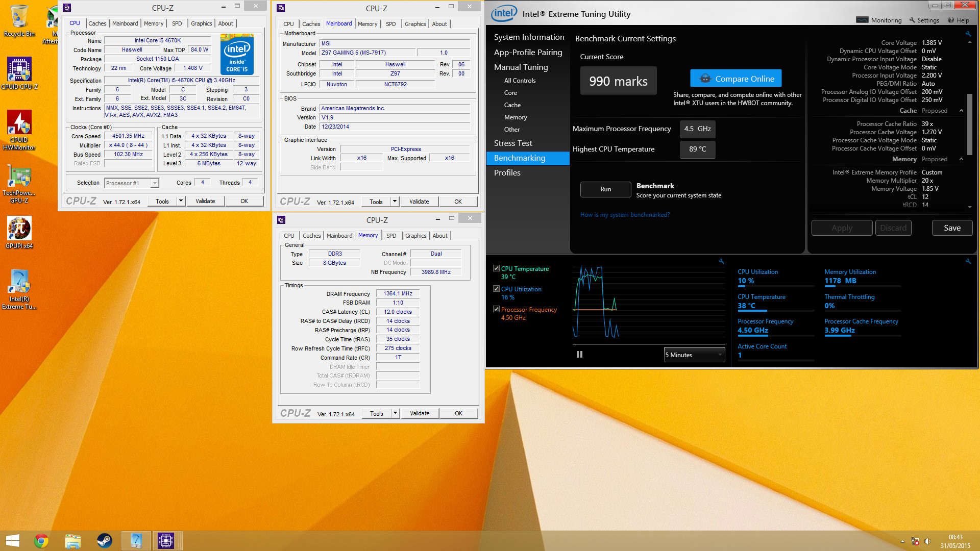Switch to Intel XTU taskbar icon
980x551 pixels.
[136, 541]
